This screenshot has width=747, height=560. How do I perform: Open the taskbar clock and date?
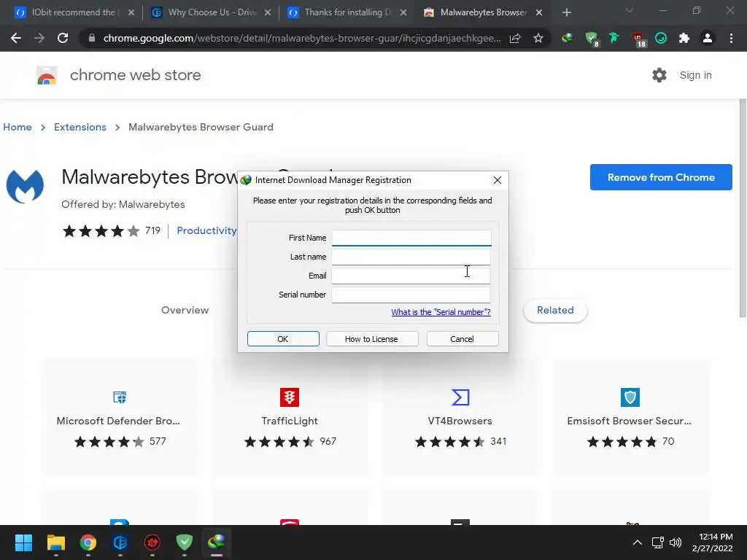coord(712,542)
